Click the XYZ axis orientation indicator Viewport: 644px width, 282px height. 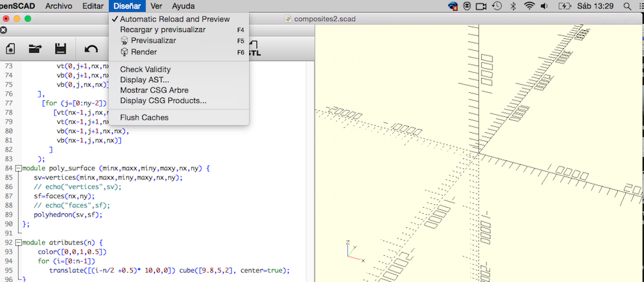(355, 251)
